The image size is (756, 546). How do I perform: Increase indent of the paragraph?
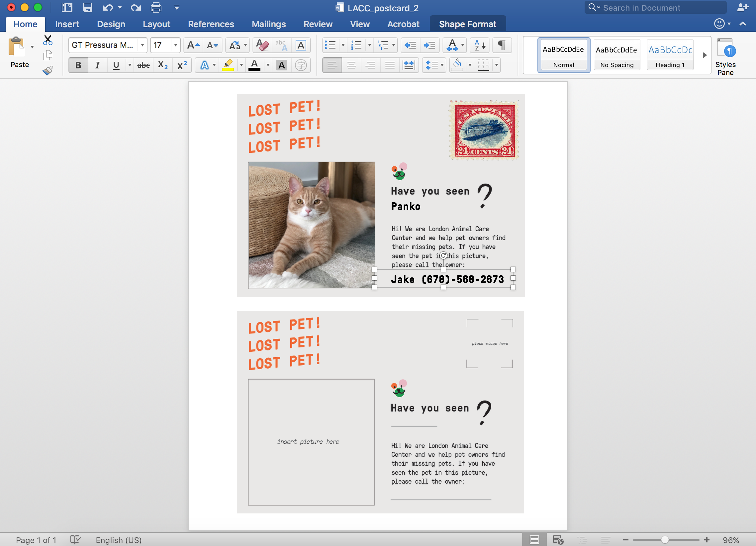429,45
